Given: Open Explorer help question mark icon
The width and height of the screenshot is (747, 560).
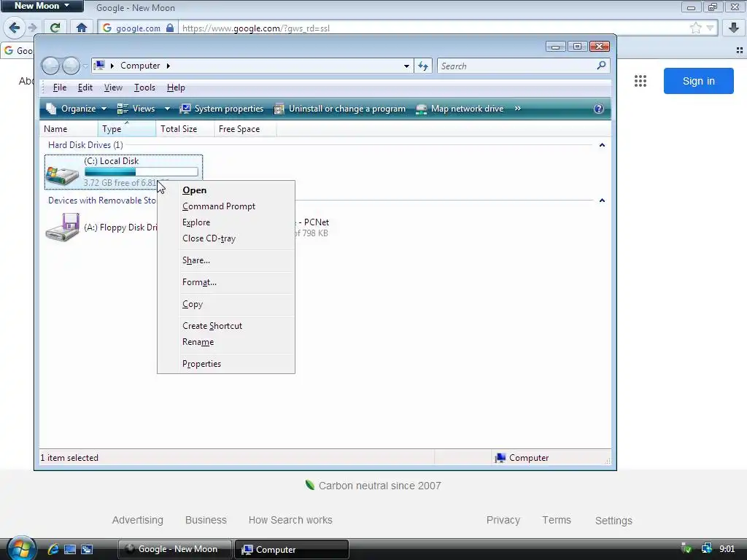Looking at the screenshot, I should point(599,109).
